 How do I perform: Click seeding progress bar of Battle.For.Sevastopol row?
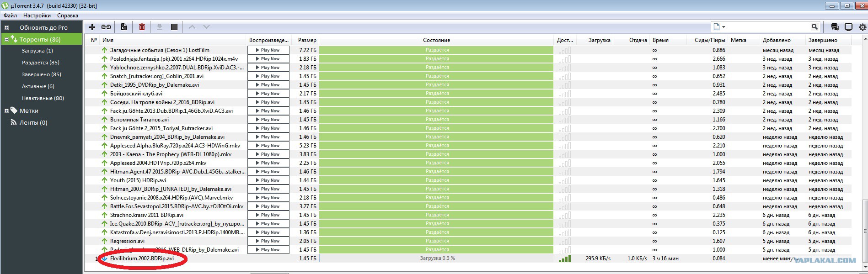(x=437, y=206)
